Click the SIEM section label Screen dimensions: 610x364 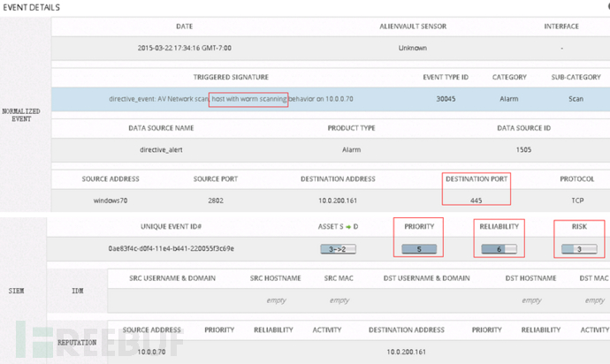pos(16,291)
